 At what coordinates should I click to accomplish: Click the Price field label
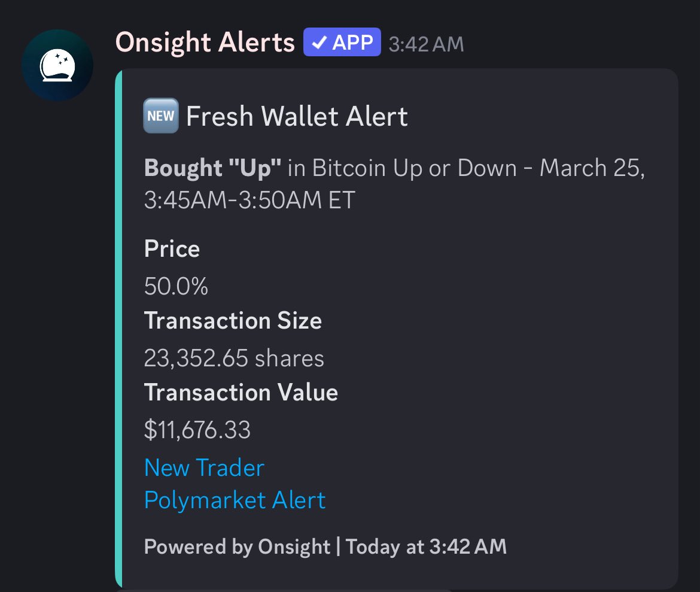click(172, 249)
